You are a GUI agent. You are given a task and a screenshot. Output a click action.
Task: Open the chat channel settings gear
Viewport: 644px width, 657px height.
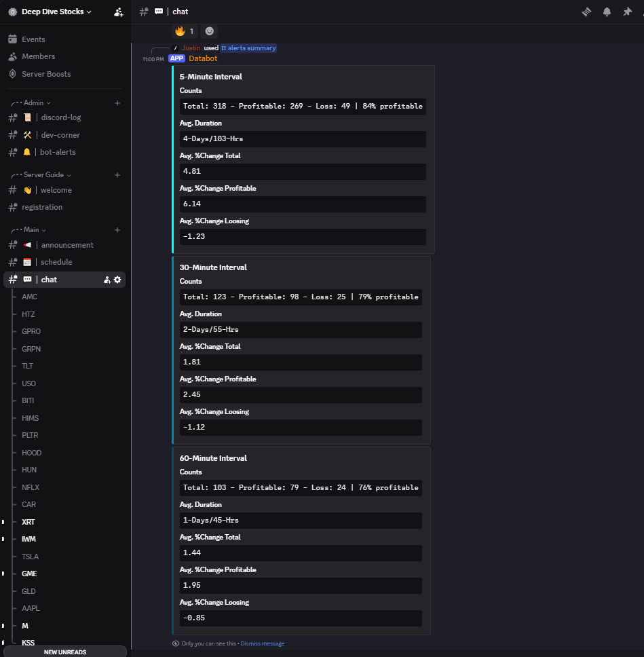tap(117, 279)
